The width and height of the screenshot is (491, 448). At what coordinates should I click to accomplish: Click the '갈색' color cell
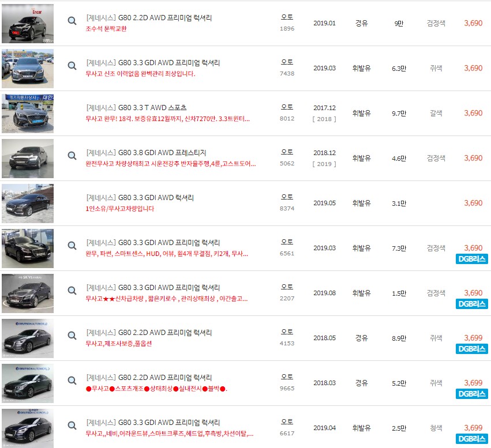[x=436, y=113]
